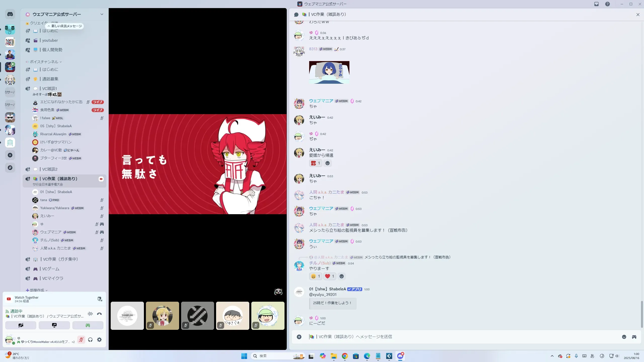The image size is (644, 362).
Task: Click the heart reaction on やりまーす
Action: (x=330, y=276)
